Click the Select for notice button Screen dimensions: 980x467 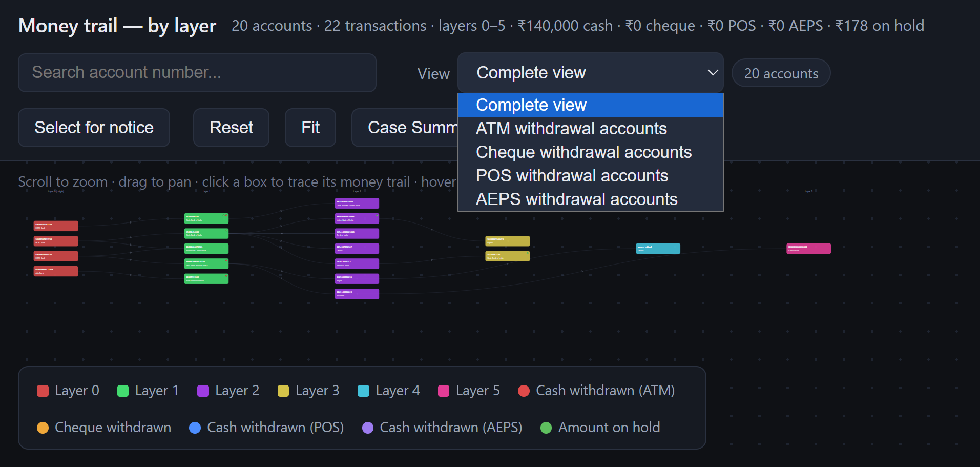tap(94, 128)
